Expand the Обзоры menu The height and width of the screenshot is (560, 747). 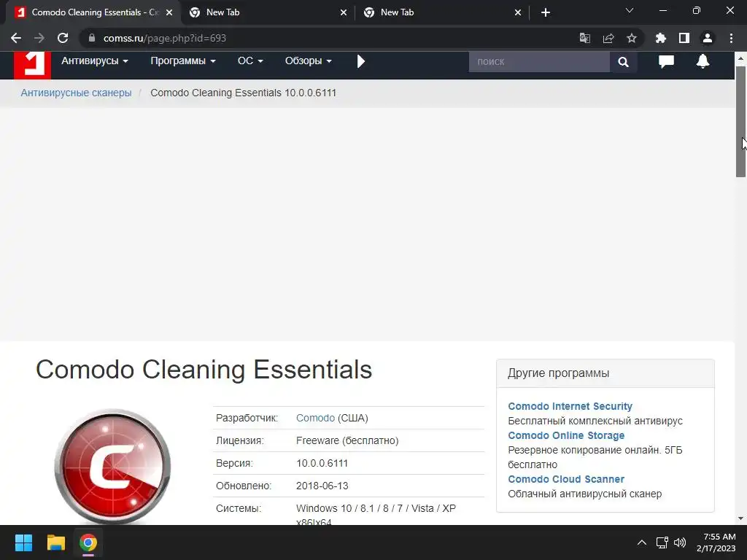click(309, 61)
